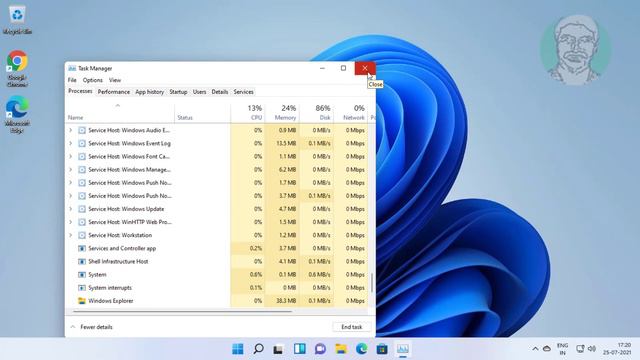Minimize the Task Manager window
Image resolution: width=640 pixels, height=360 pixels.
click(322, 68)
